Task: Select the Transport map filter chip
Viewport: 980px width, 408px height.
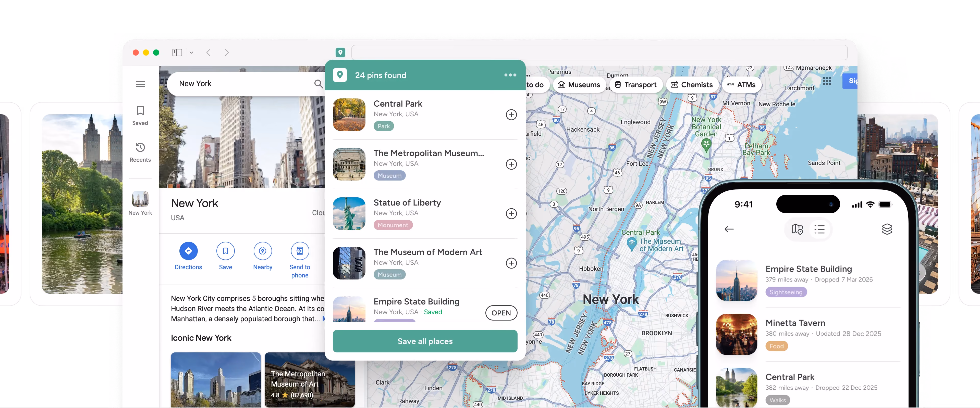Action: click(636, 85)
